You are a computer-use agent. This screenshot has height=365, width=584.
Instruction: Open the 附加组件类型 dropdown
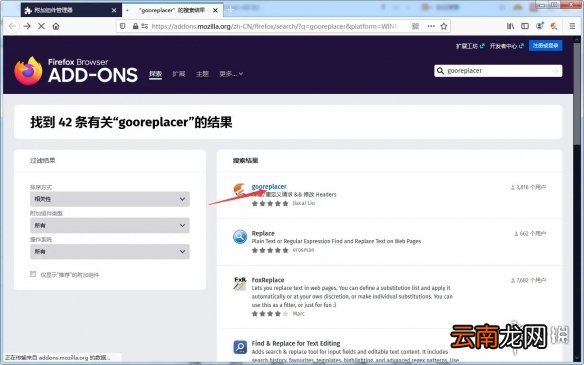point(110,225)
